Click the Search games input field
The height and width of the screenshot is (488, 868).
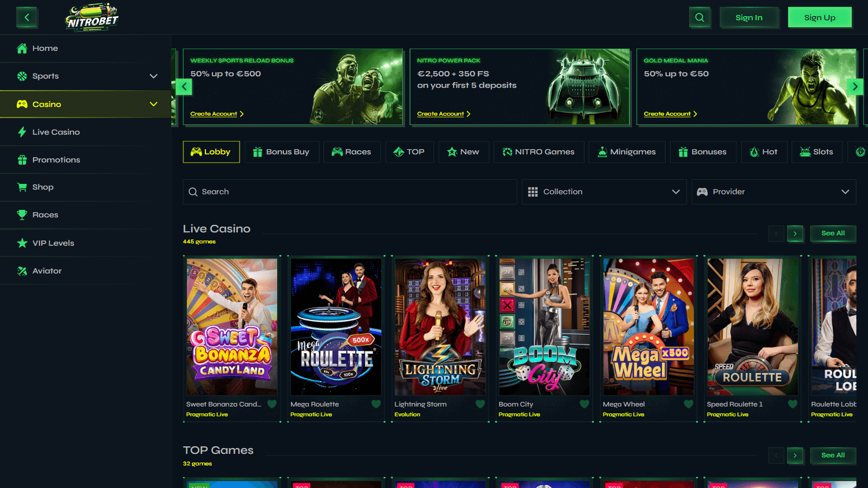(x=350, y=191)
